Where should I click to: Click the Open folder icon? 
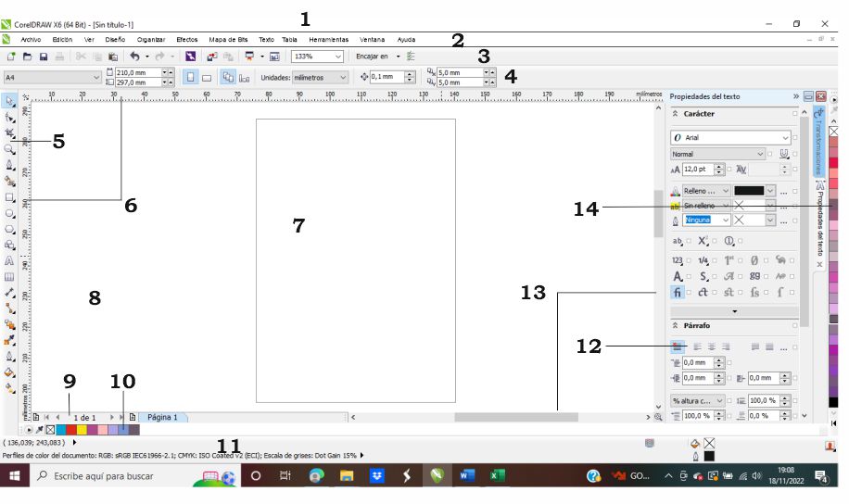(27, 57)
